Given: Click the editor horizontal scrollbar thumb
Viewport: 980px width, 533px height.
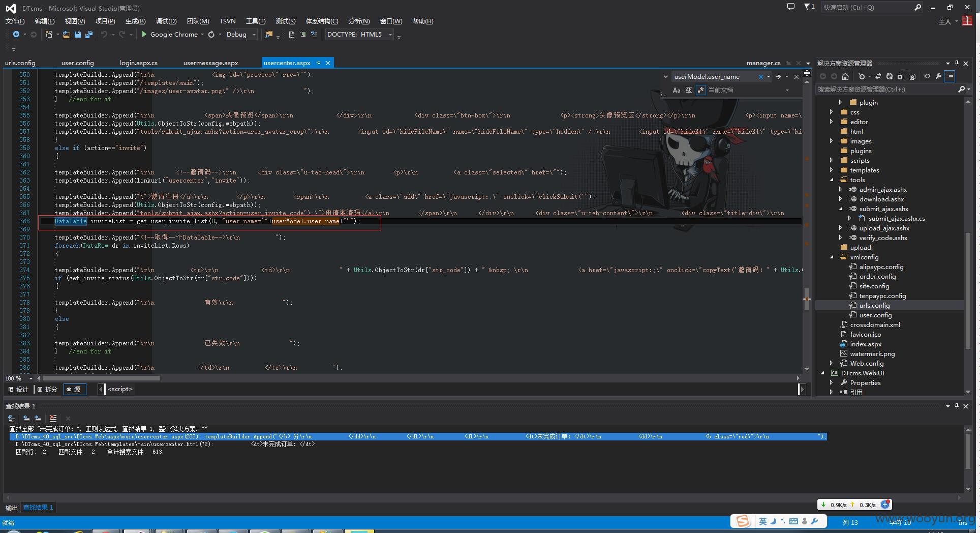Looking at the screenshot, I should (101, 378).
